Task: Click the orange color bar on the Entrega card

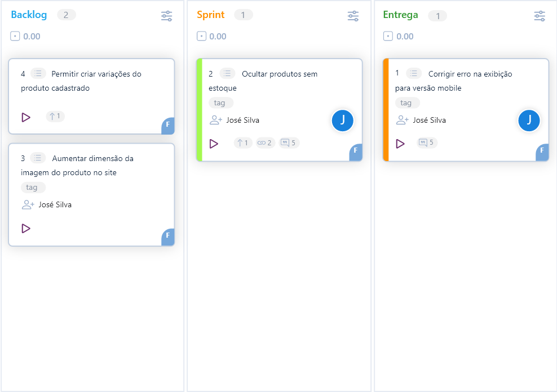Action: [386, 110]
